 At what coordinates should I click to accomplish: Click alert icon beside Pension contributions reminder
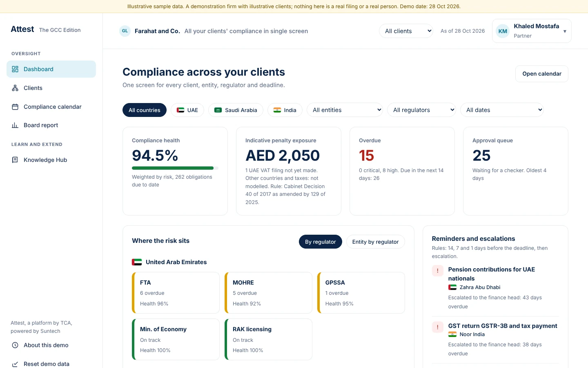[x=438, y=271]
